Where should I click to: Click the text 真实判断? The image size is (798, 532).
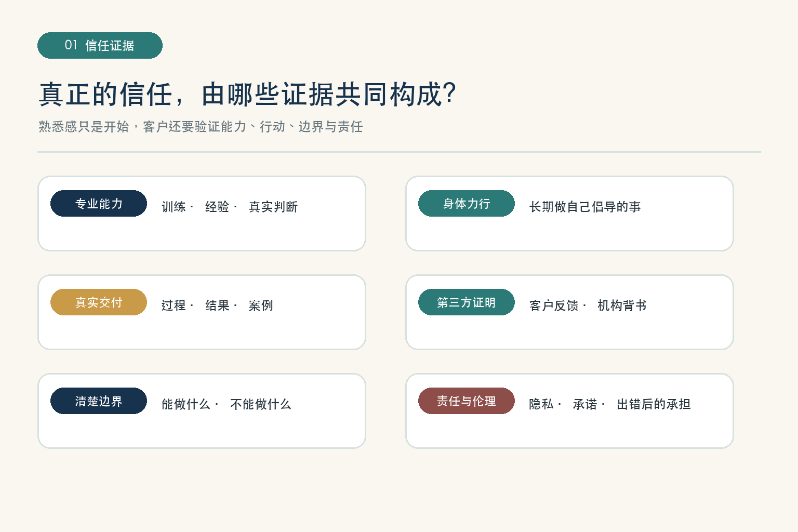click(273, 207)
